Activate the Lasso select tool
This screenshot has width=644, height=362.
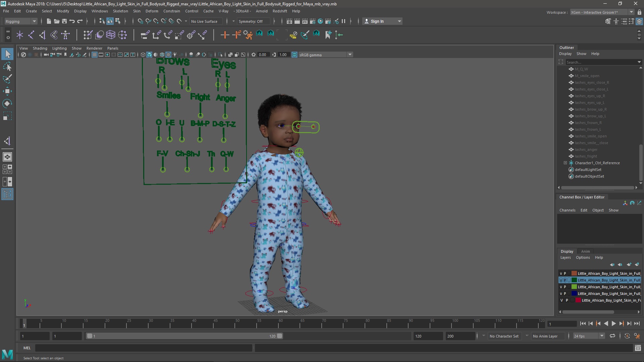7,66
